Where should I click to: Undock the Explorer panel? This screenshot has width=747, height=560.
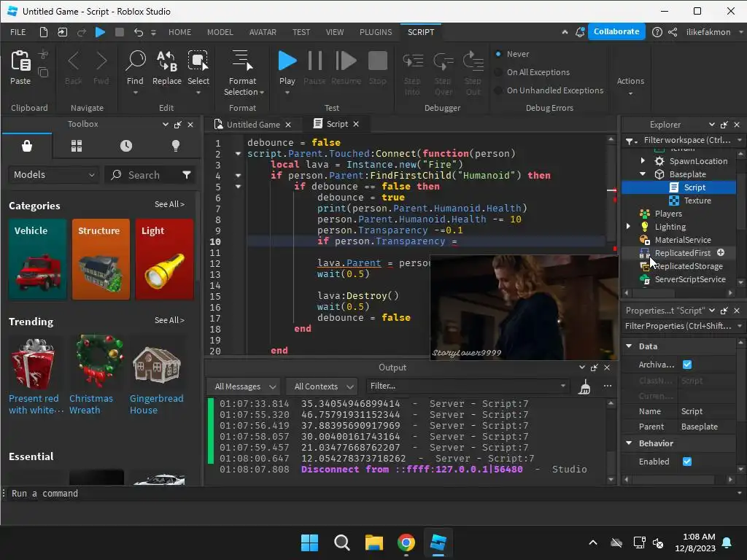[x=724, y=125]
